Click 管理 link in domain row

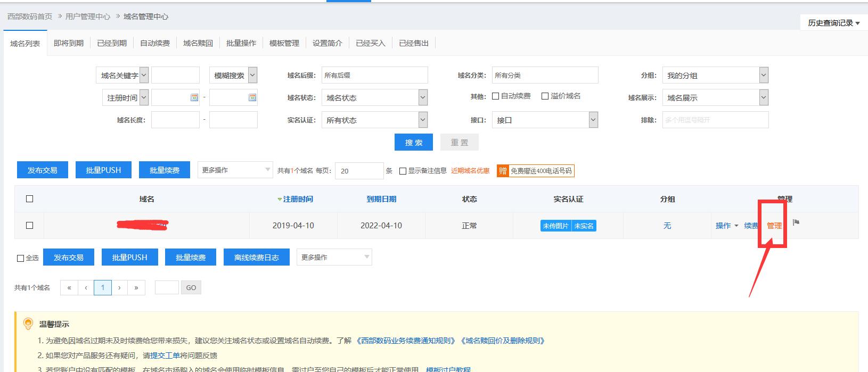pyautogui.click(x=774, y=226)
